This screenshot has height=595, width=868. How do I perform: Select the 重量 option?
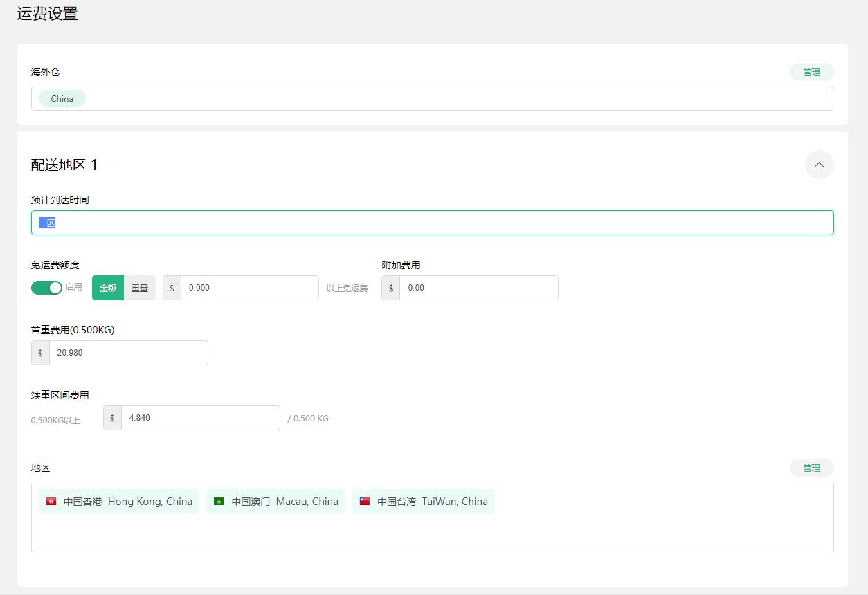140,288
